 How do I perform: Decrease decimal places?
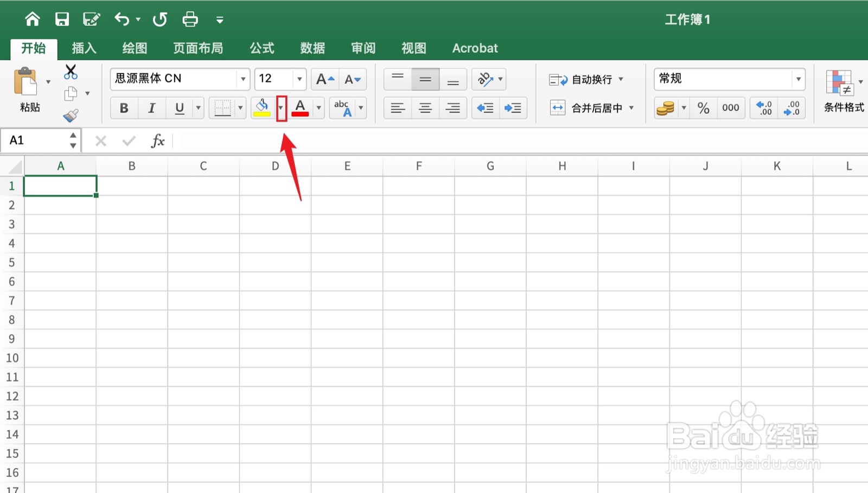(x=792, y=108)
